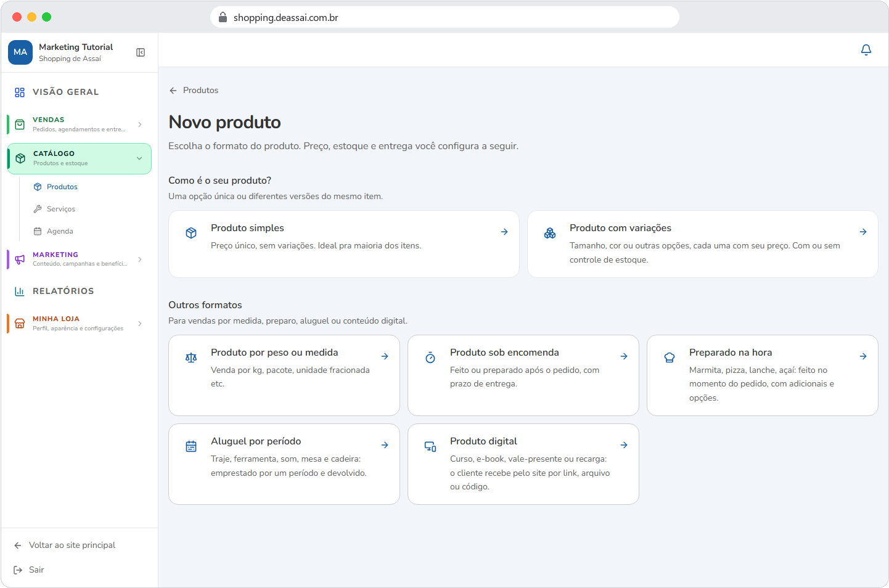Select the Produto digital title
The width and height of the screenshot is (889, 588).
pyautogui.click(x=483, y=441)
